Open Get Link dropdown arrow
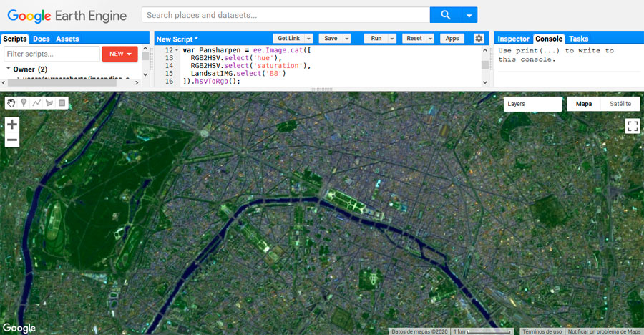Viewport: 644px width, 335px height. (x=308, y=38)
